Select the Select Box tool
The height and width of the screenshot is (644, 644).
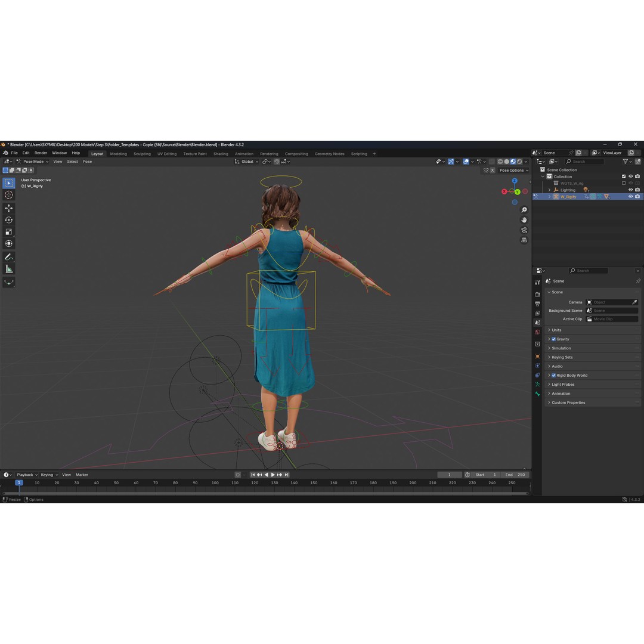click(x=8, y=183)
